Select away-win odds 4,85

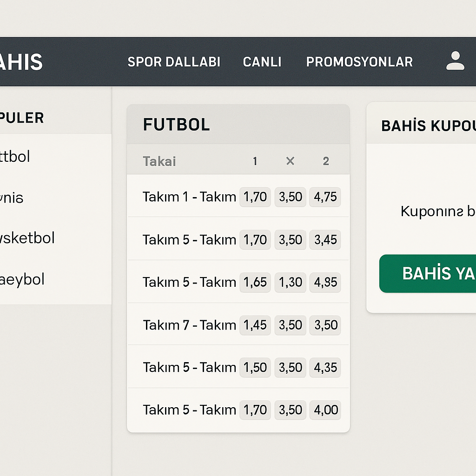(325, 282)
